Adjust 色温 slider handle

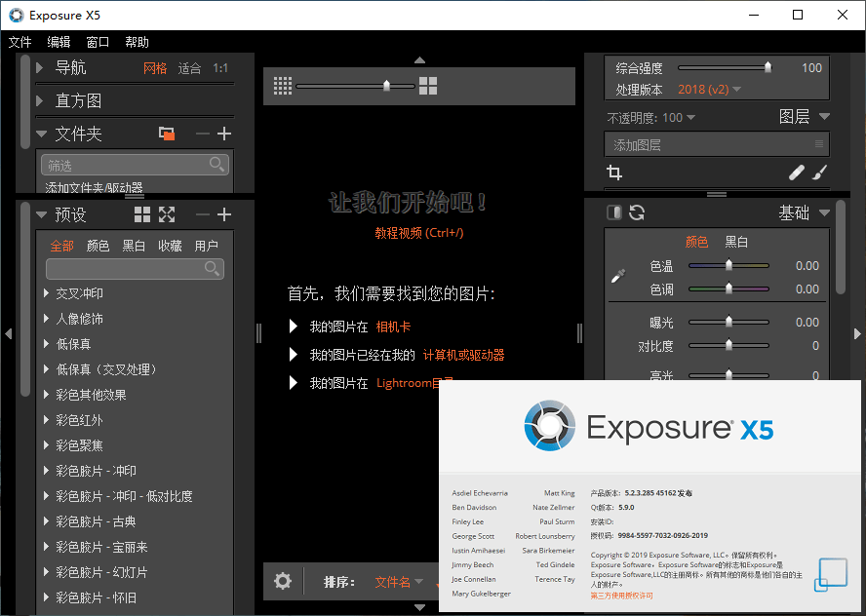(x=728, y=265)
